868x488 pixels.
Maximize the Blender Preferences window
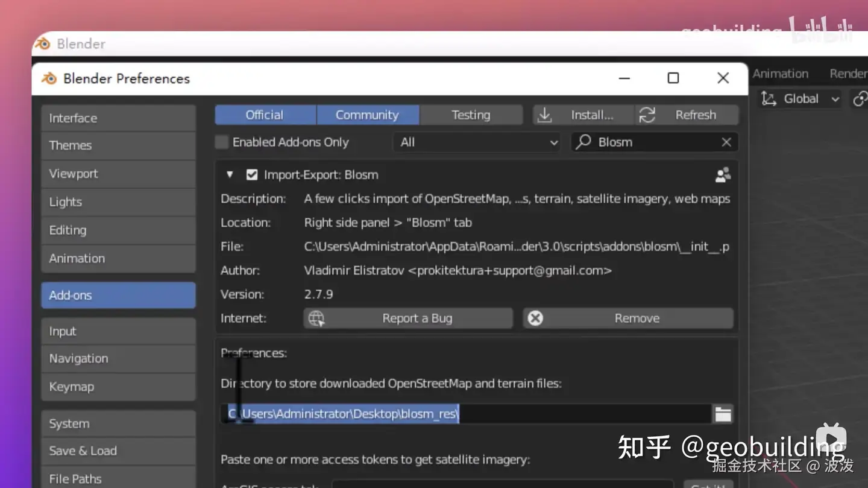point(673,78)
